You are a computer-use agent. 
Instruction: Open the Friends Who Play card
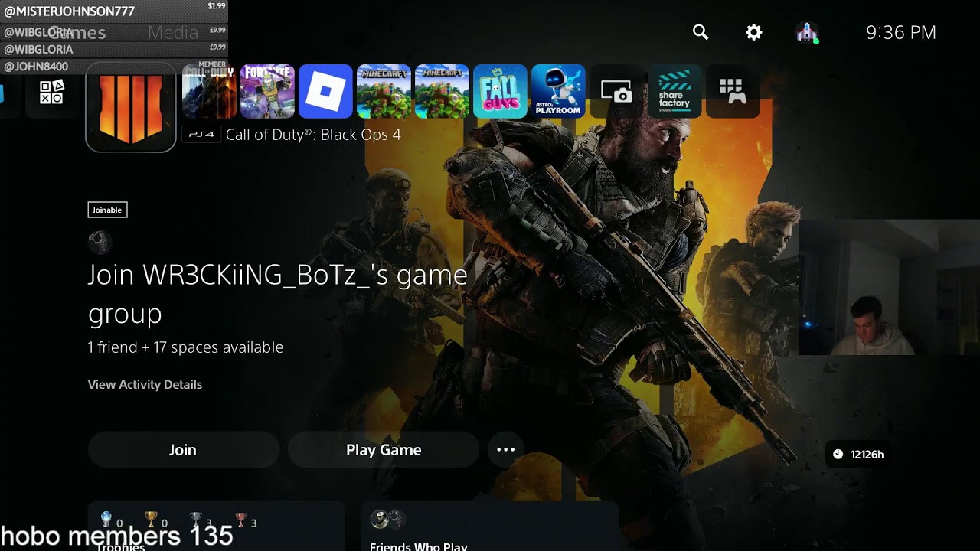pyautogui.click(x=489, y=527)
